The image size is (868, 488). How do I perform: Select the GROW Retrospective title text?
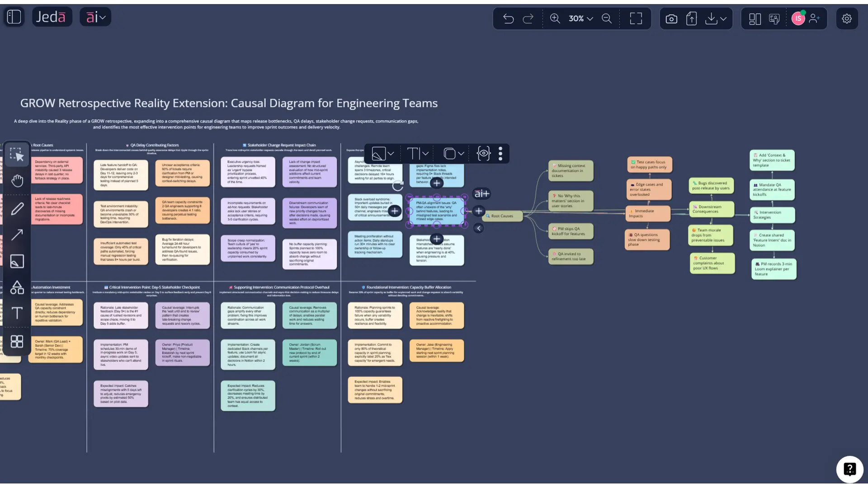pos(229,103)
